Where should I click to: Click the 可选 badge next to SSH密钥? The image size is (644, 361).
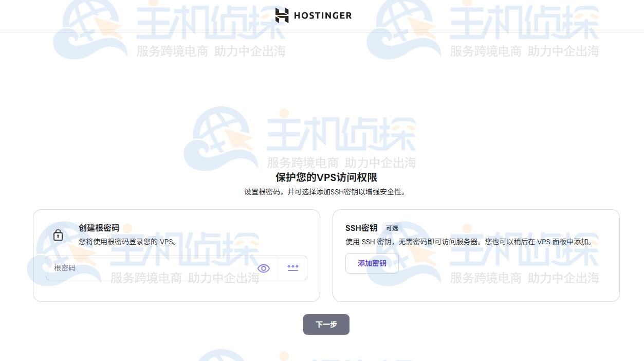coord(392,228)
